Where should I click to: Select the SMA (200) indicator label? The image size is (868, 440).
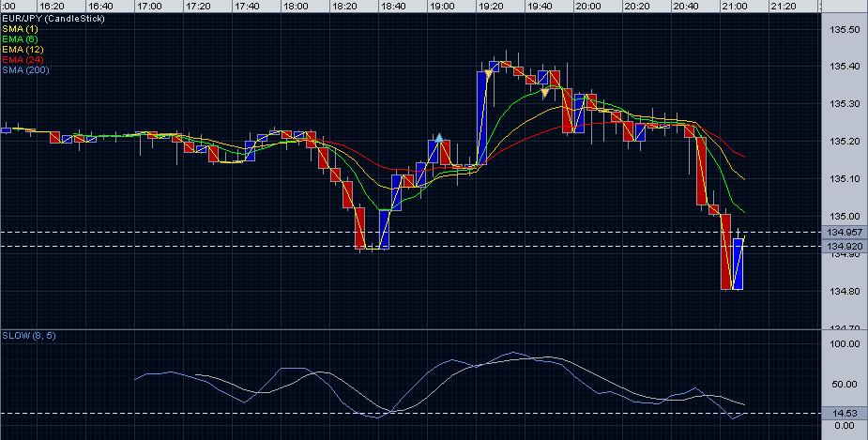point(25,70)
